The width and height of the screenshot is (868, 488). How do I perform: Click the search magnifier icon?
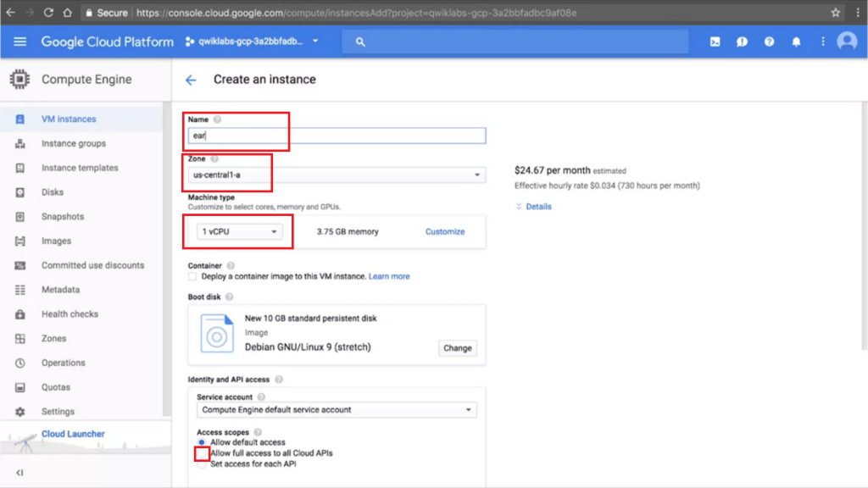(360, 42)
